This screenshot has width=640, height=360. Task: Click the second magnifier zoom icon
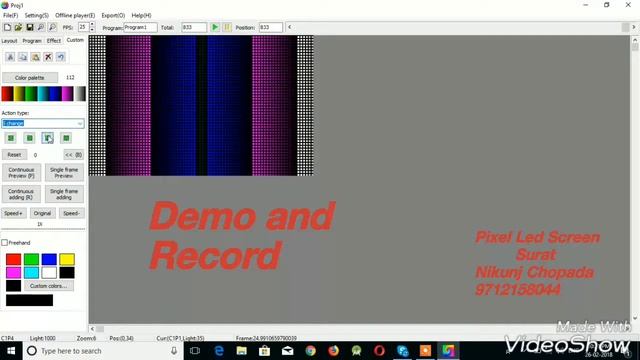(x=52, y=27)
